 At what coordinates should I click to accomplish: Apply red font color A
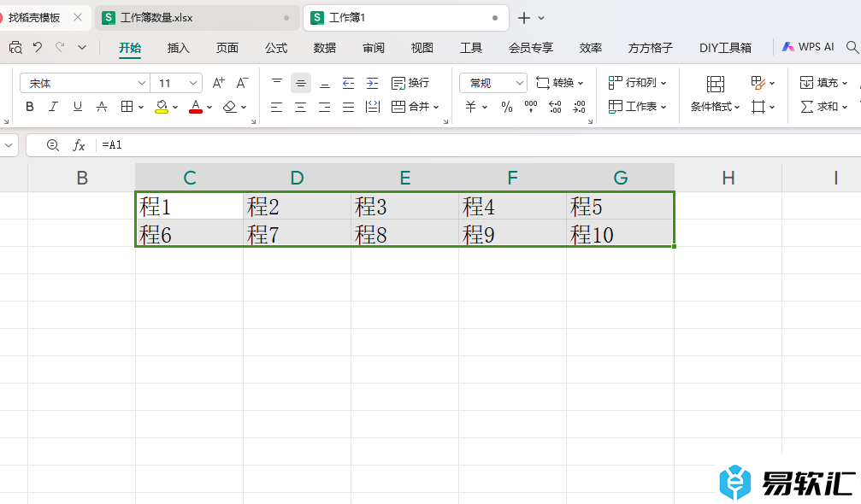(x=196, y=107)
